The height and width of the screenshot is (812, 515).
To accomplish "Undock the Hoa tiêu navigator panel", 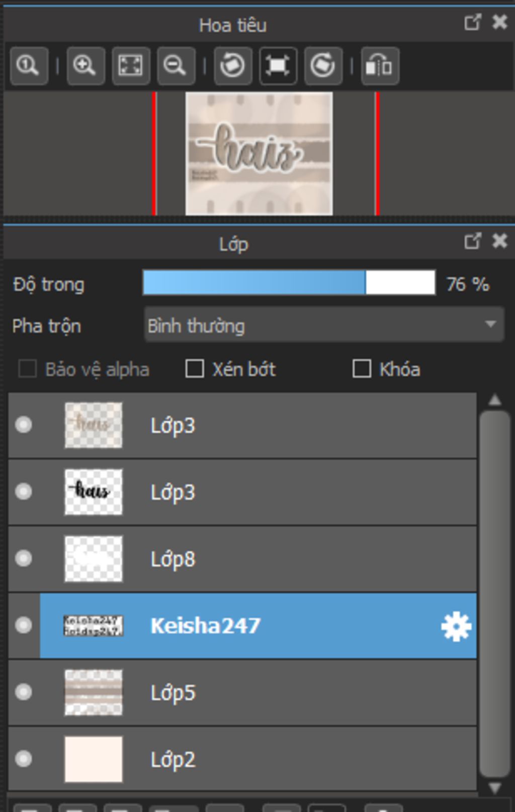I will 472,23.
